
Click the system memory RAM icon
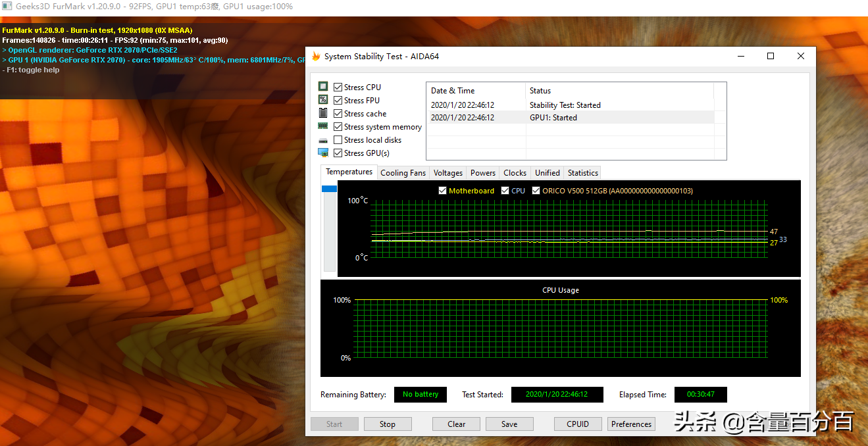[323, 126]
